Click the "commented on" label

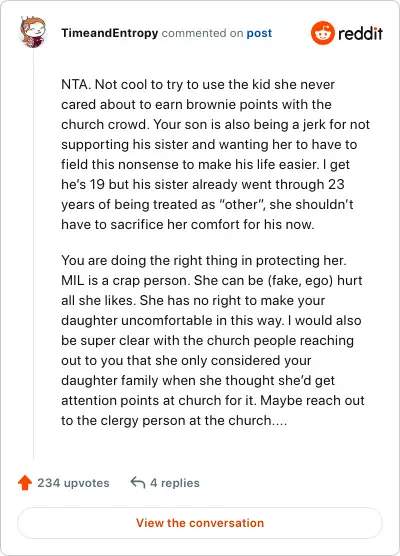tap(202, 33)
